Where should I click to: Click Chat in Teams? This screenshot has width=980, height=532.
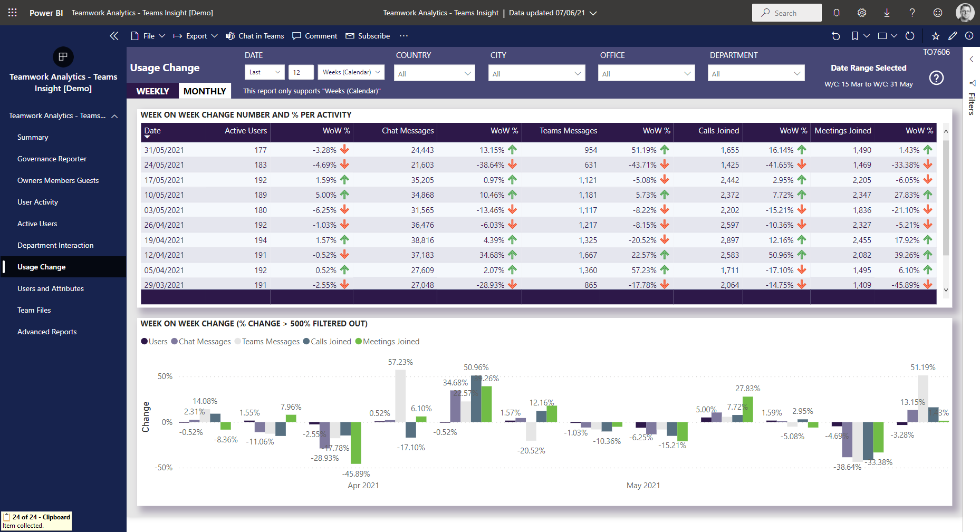(255, 36)
